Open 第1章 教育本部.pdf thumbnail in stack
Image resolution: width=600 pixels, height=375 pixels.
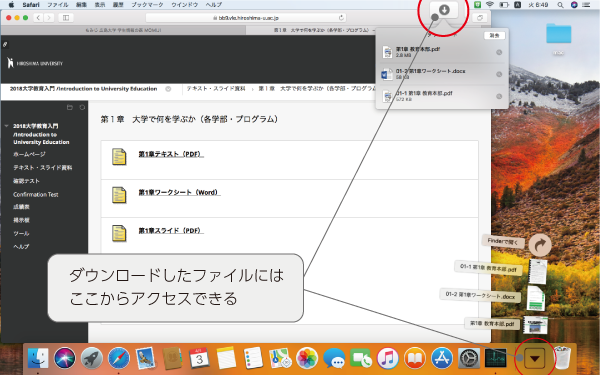pos(535,324)
